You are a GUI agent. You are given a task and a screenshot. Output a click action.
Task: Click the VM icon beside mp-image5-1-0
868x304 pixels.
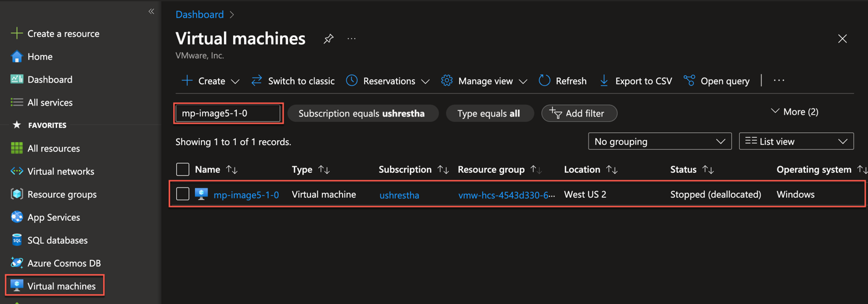(201, 194)
